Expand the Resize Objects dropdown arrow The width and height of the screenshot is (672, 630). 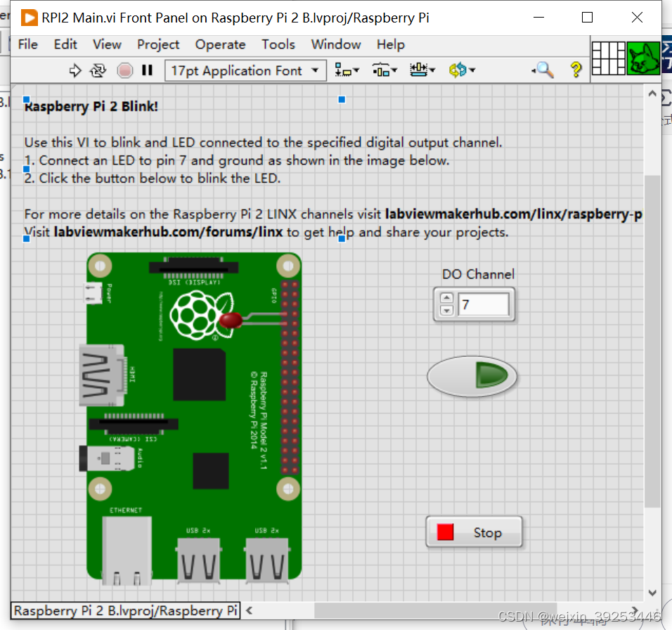[431, 70]
